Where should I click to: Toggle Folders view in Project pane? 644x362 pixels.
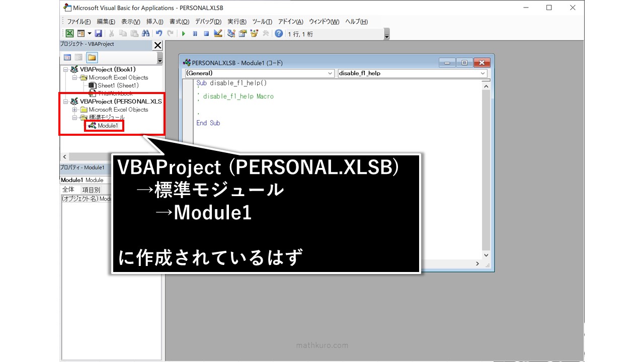point(92,57)
